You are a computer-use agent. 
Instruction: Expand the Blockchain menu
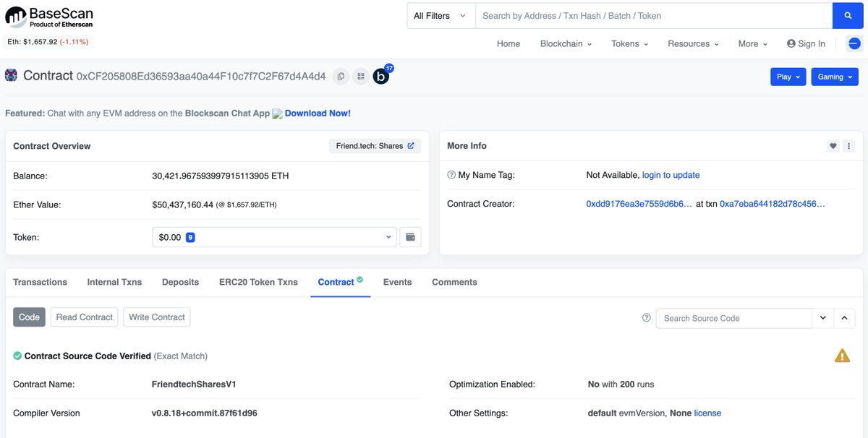[566, 43]
